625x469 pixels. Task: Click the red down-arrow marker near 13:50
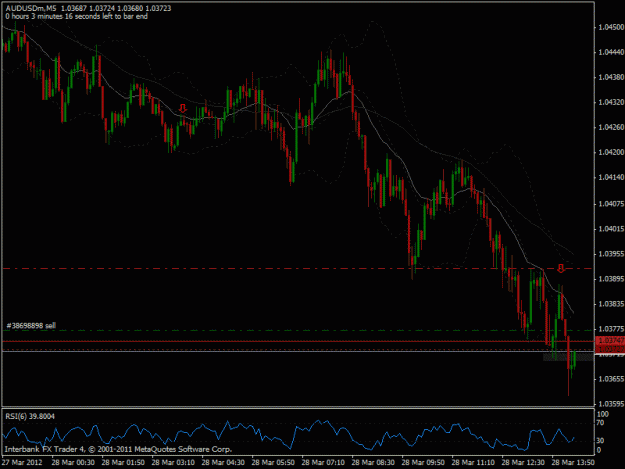click(x=561, y=268)
